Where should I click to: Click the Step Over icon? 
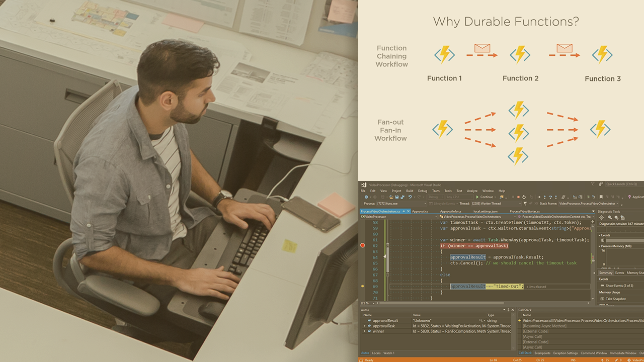550,197
